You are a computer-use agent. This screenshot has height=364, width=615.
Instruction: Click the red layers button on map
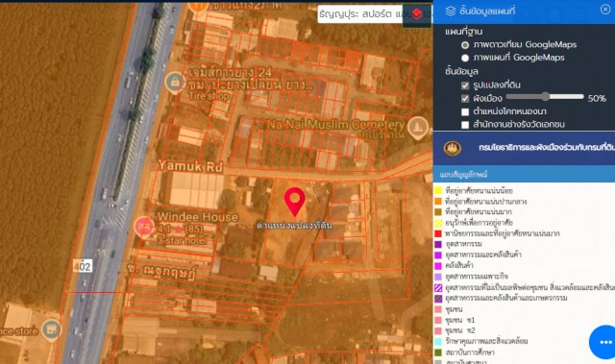[x=416, y=15]
